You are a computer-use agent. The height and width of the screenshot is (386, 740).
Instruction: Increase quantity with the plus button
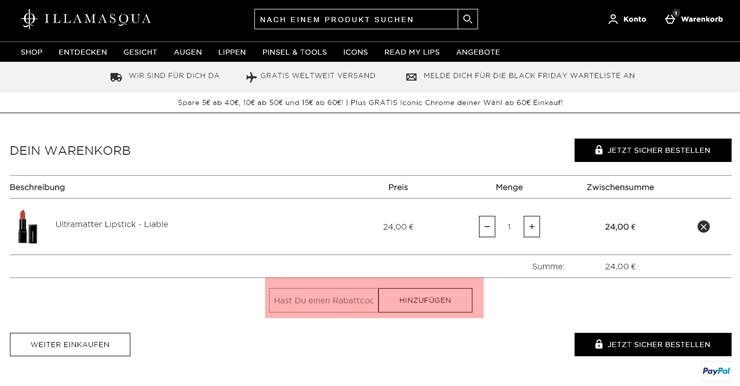(x=531, y=227)
